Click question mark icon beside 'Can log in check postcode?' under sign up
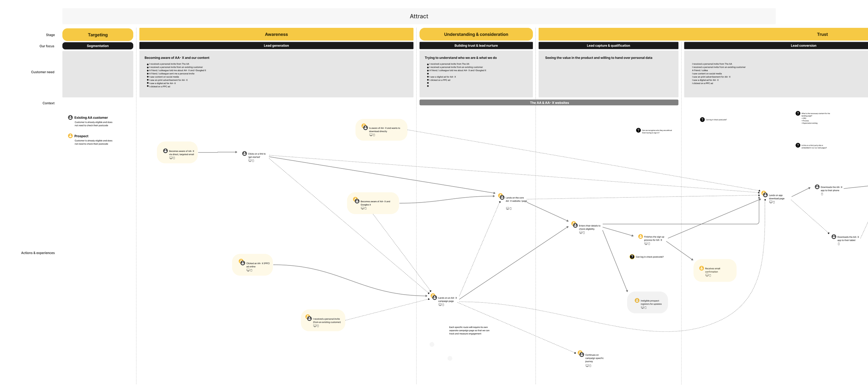Screen dimensions: 868x387 (x=632, y=257)
